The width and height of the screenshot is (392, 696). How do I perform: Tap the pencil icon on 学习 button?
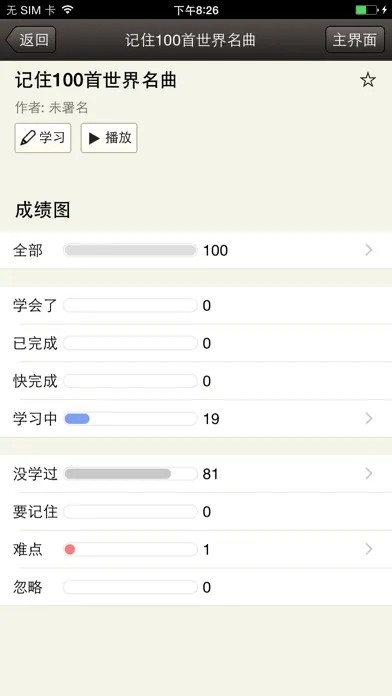(28, 138)
